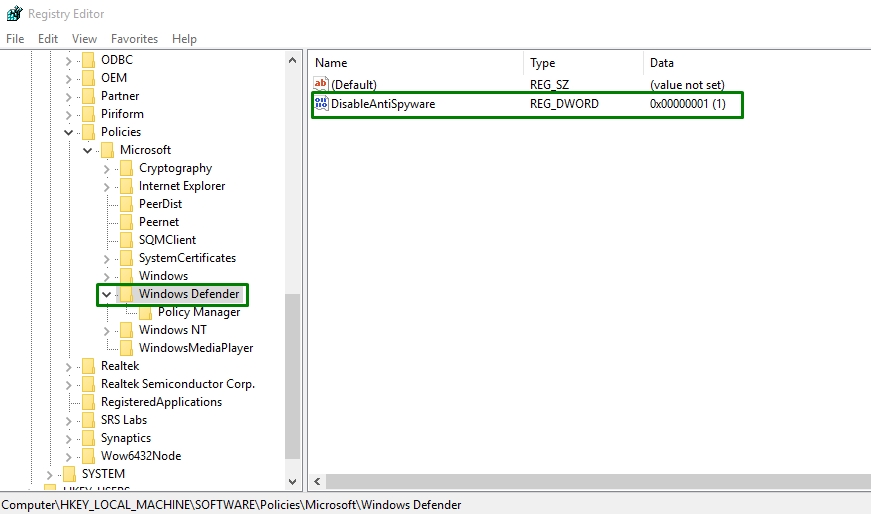Click the tree pane scroll up arrow
The height and width of the screenshot is (514, 871).
(x=293, y=60)
